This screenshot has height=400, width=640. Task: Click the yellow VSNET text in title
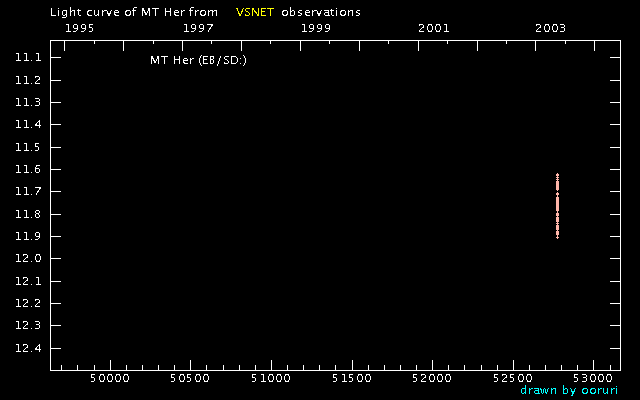(x=255, y=12)
